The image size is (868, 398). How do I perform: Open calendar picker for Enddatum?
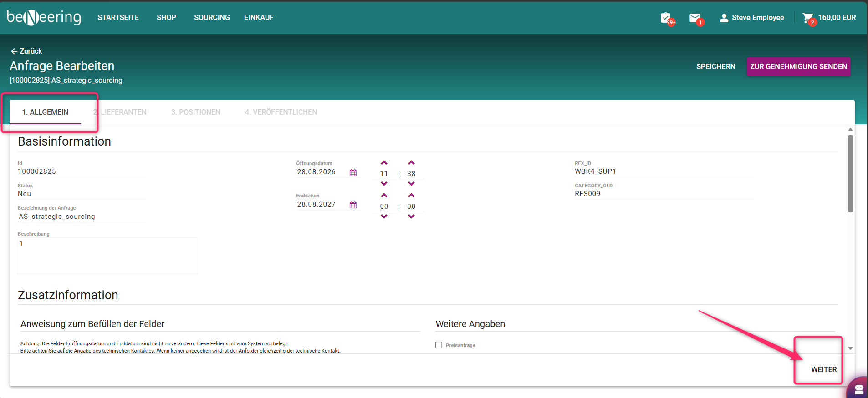[353, 205]
